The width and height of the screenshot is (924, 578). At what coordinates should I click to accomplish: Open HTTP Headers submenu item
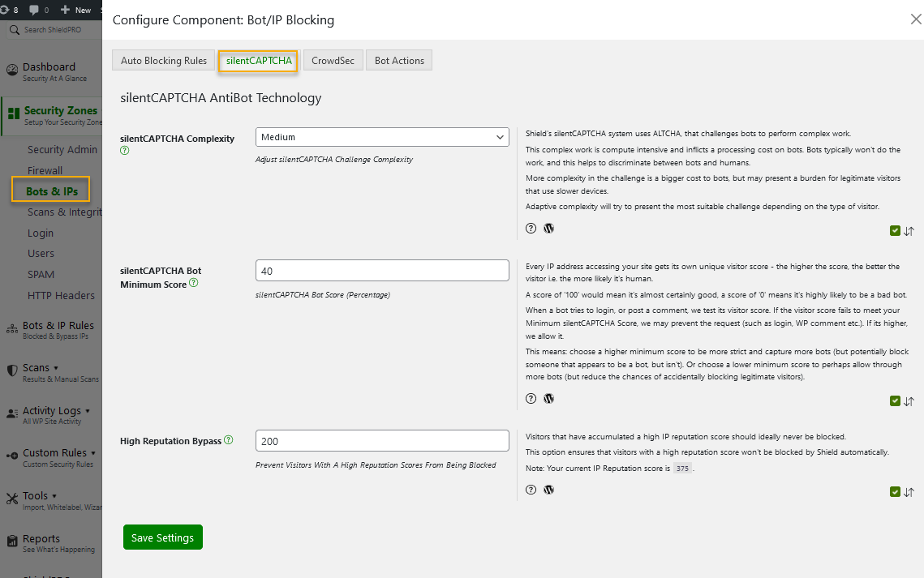[61, 295]
